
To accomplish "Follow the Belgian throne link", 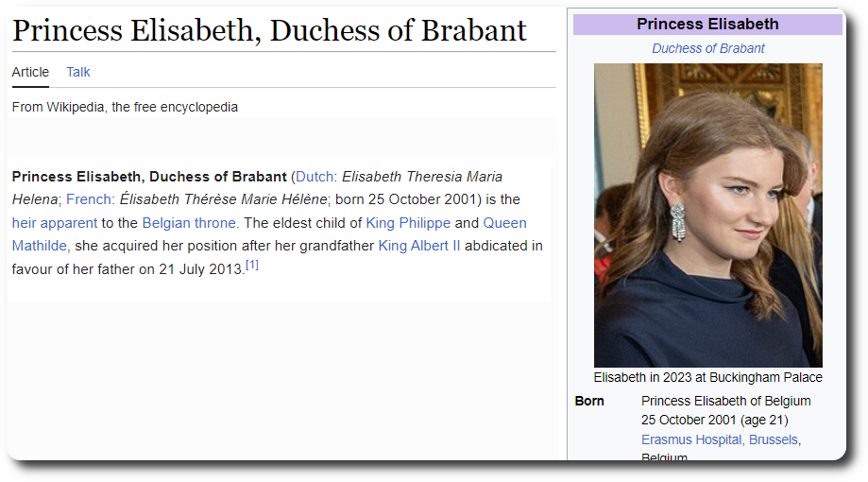I will [190, 223].
